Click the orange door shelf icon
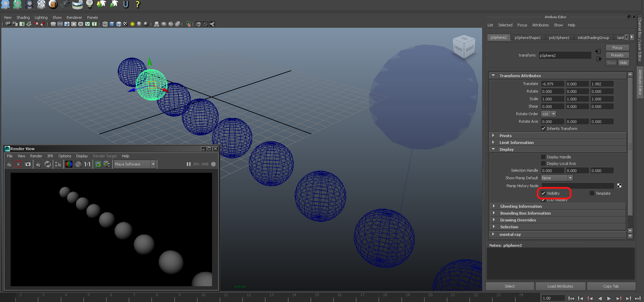The height and width of the screenshot is (302, 644). coord(53,4)
